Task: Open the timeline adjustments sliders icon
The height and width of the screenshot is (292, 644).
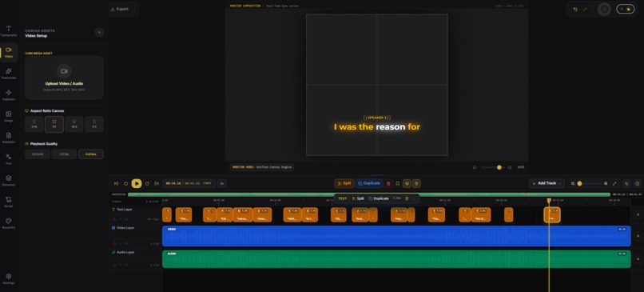Action: [627, 183]
